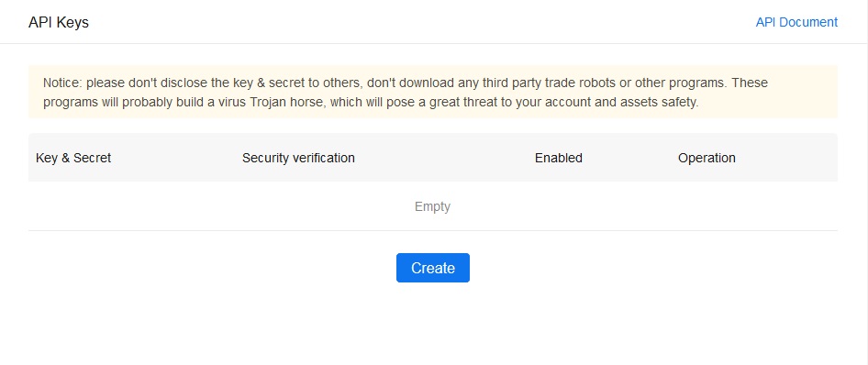Click the "Trojan horse" text in notice
The height and width of the screenshot is (365, 868).
click(288, 103)
